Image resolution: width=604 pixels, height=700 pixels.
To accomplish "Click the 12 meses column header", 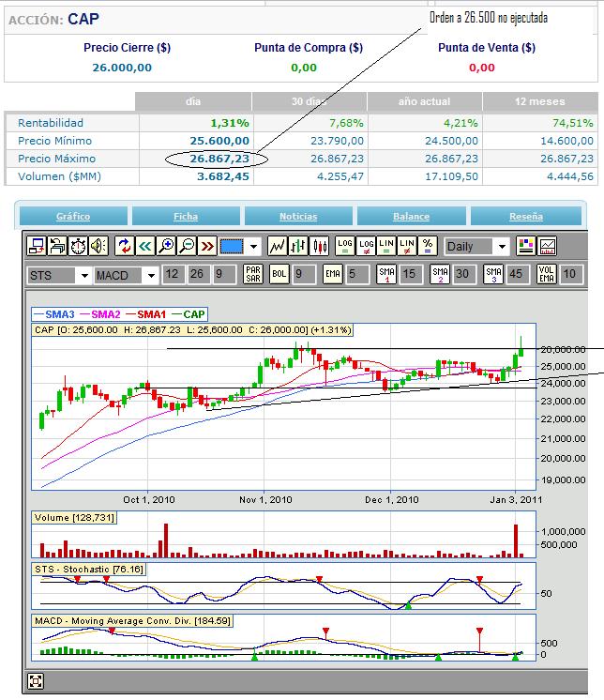I will click(540, 101).
